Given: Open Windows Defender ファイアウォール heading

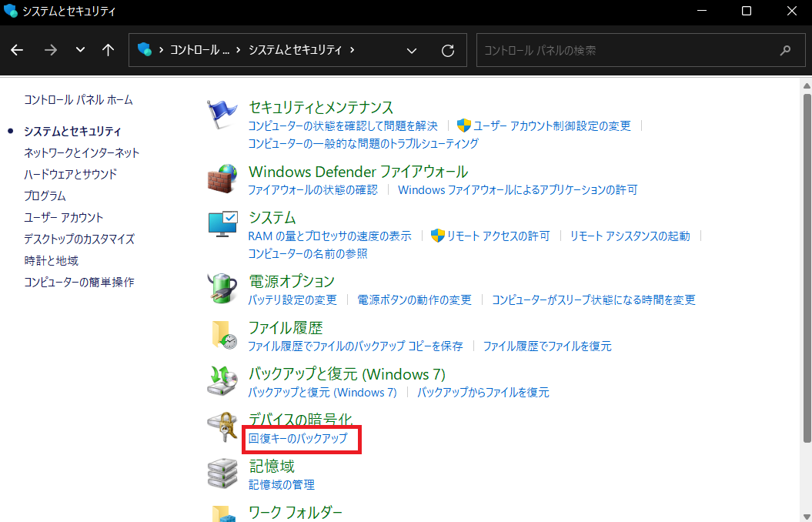Looking at the screenshot, I should [x=359, y=172].
